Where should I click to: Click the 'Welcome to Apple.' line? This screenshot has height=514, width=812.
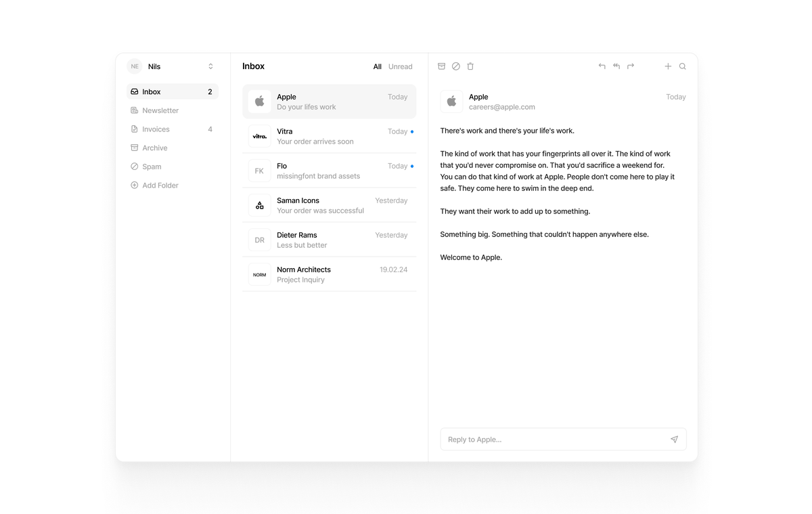pyautogui.click(x=471, y=257)
